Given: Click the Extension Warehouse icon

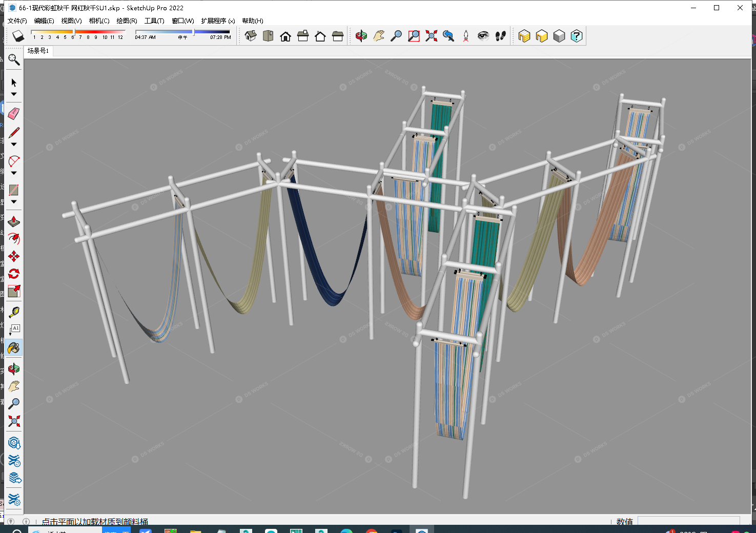Looking at the screenshot, I should pos(14,460).
